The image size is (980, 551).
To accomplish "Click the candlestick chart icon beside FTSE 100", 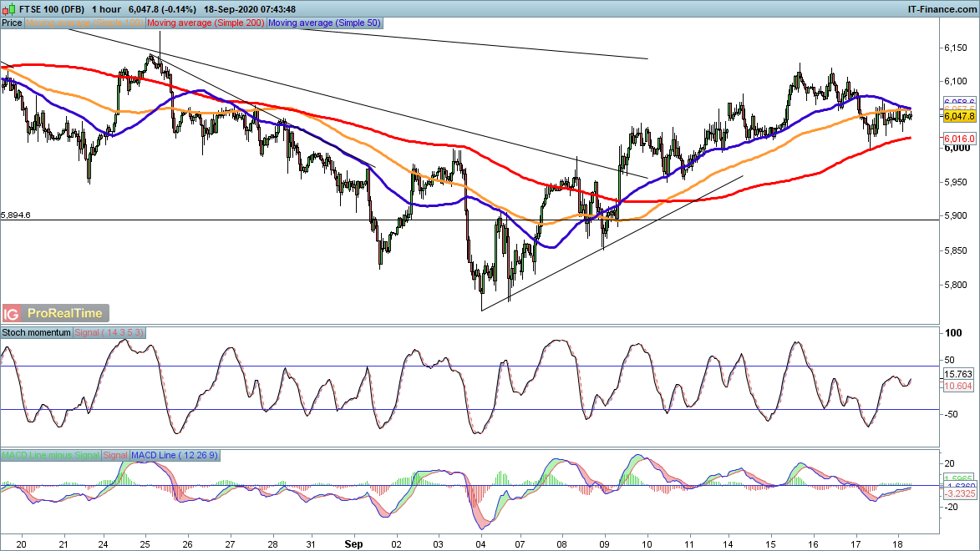I will click(x=9, y=9).
